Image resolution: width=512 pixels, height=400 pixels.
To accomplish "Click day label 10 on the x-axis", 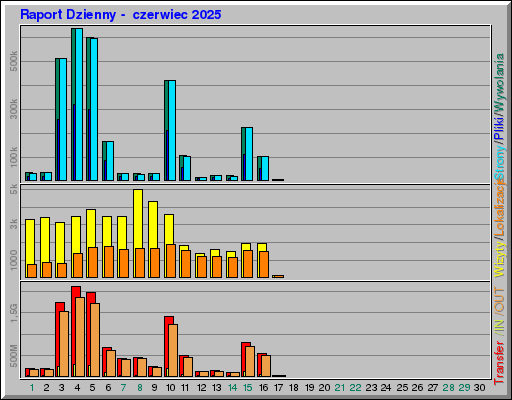I will click(170, 388).
